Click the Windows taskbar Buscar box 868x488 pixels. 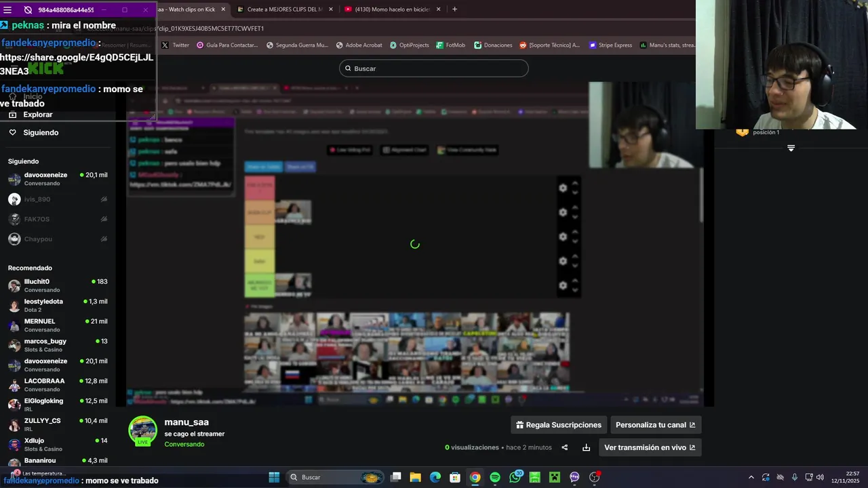[335, 477]
